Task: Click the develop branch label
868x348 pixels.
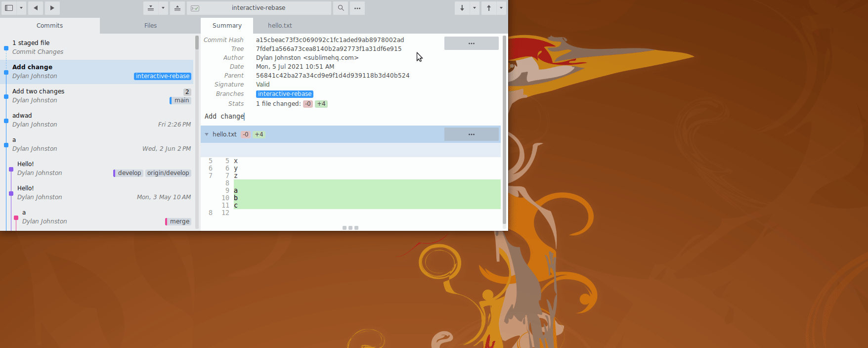Action: [x=129, y=173]
